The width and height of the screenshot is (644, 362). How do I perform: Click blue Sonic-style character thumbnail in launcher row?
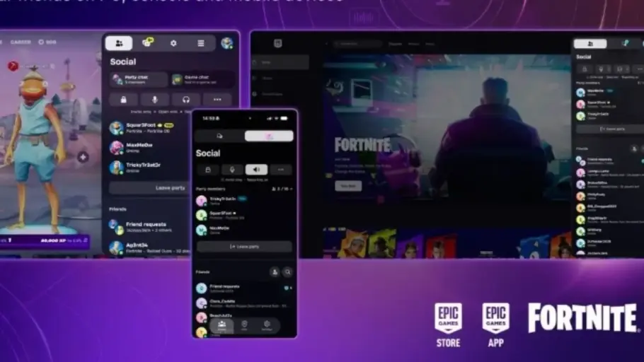(x=533, y=246)
